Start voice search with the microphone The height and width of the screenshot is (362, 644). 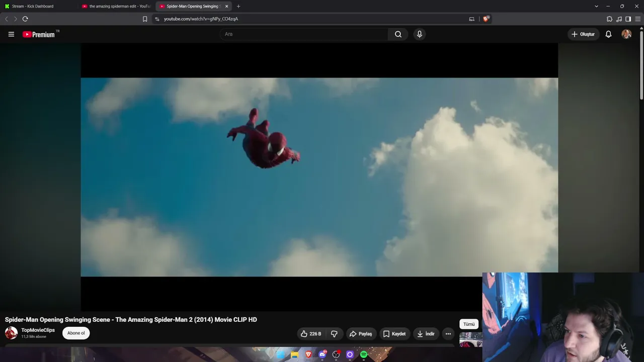[420, 34]
